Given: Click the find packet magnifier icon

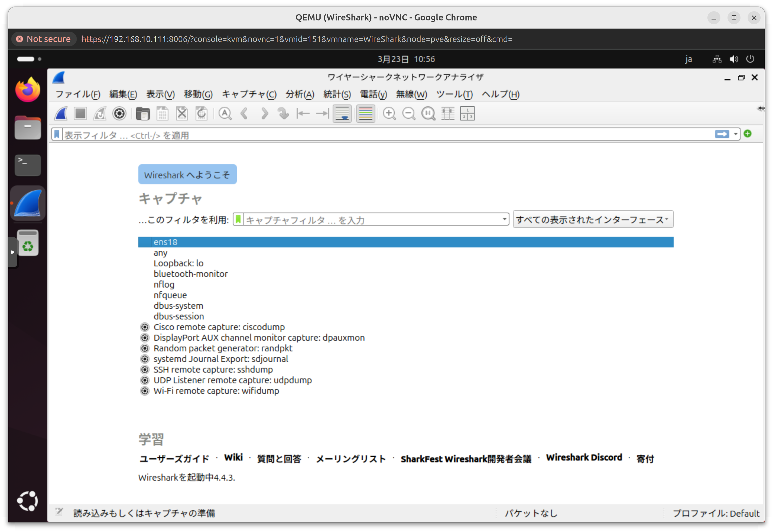Looking at the screenshot, I should tap(225, 114).
